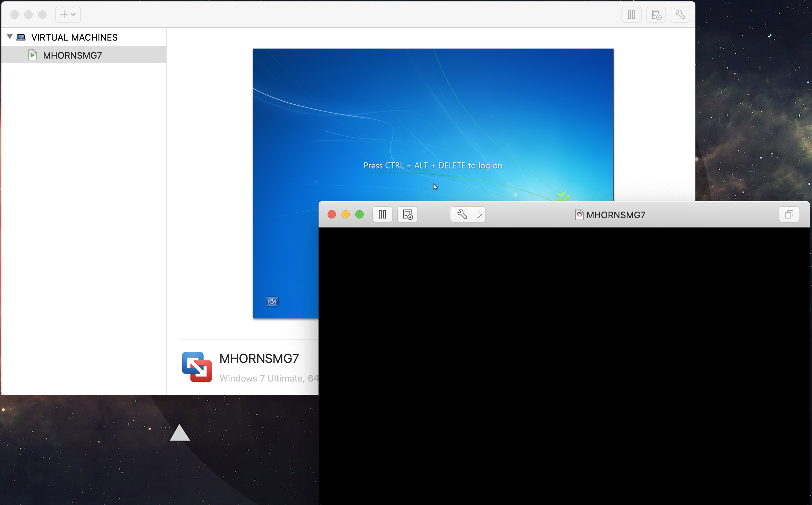Open settings wrench in the library window

coord(680,15)
